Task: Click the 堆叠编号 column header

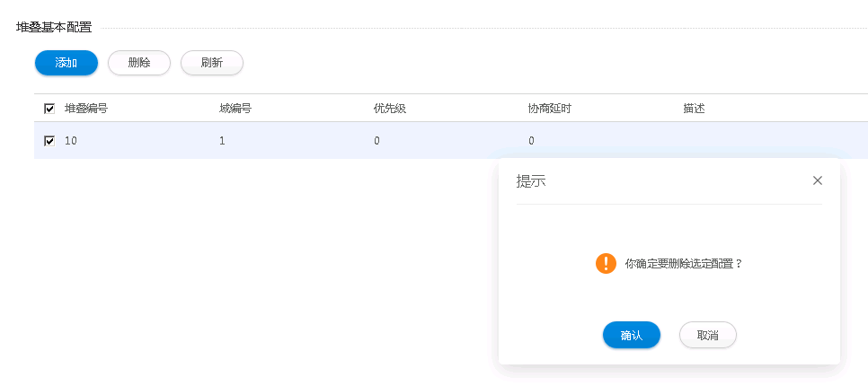Action: point(85,109)
